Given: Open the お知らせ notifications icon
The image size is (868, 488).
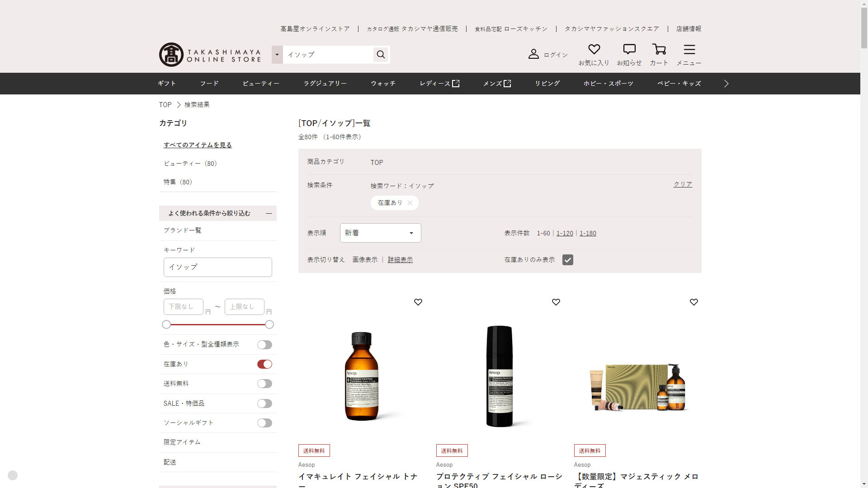Looking at the screenshot, I should 629,50.
